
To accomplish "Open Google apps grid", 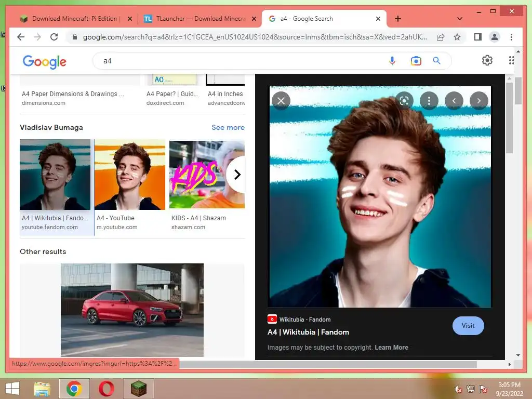I will point(511,60).
